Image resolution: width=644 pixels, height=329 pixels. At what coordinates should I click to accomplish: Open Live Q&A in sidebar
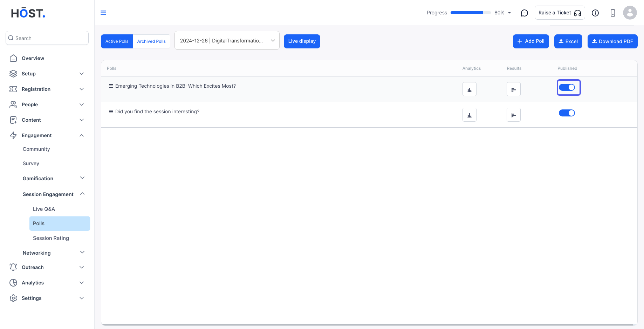(44, 209)
